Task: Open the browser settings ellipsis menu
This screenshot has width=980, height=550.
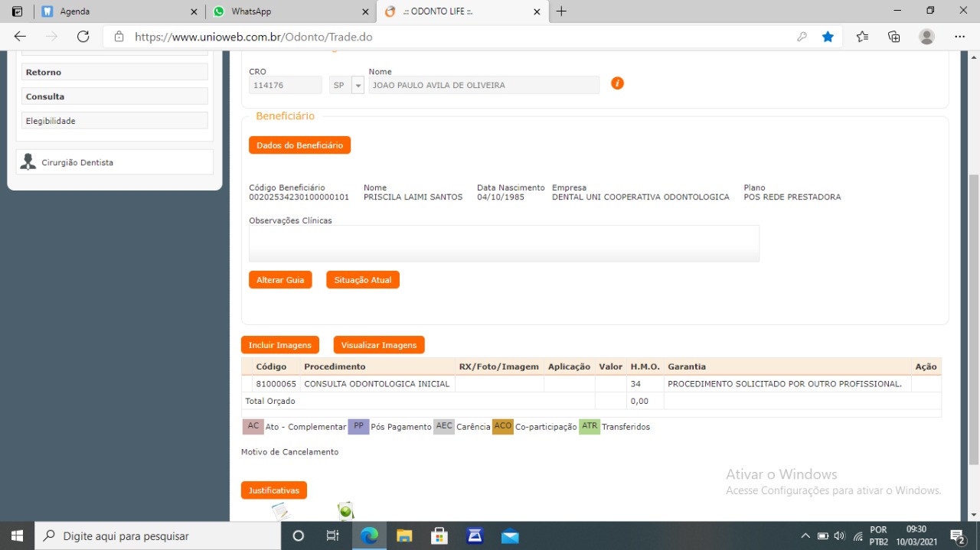Action: tap(959, 37)
